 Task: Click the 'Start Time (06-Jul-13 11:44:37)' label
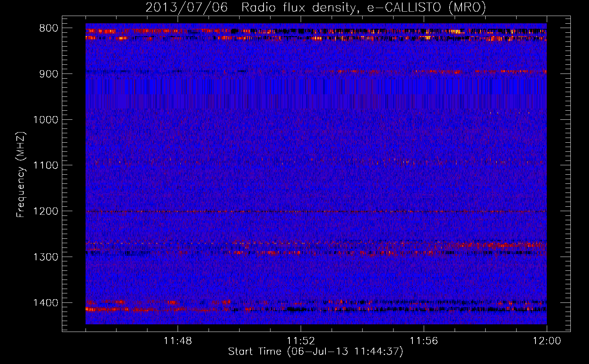(x=316, y=352)
